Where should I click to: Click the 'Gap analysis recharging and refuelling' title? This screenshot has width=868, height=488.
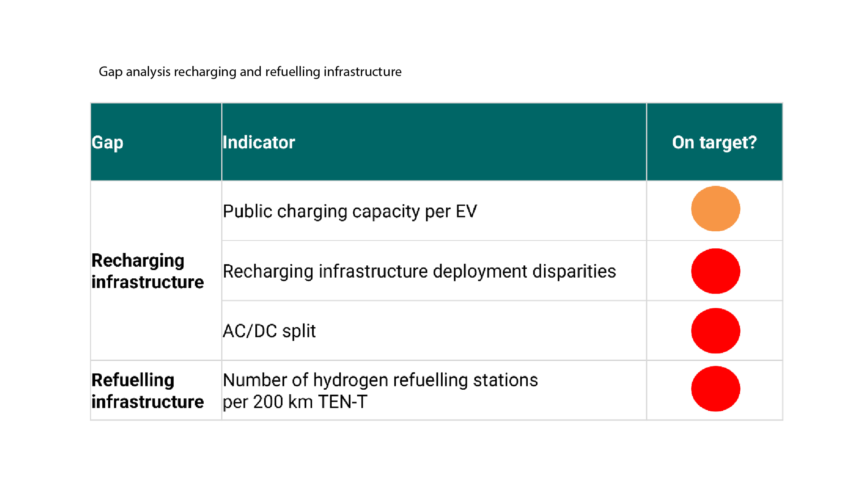point(250,72)
